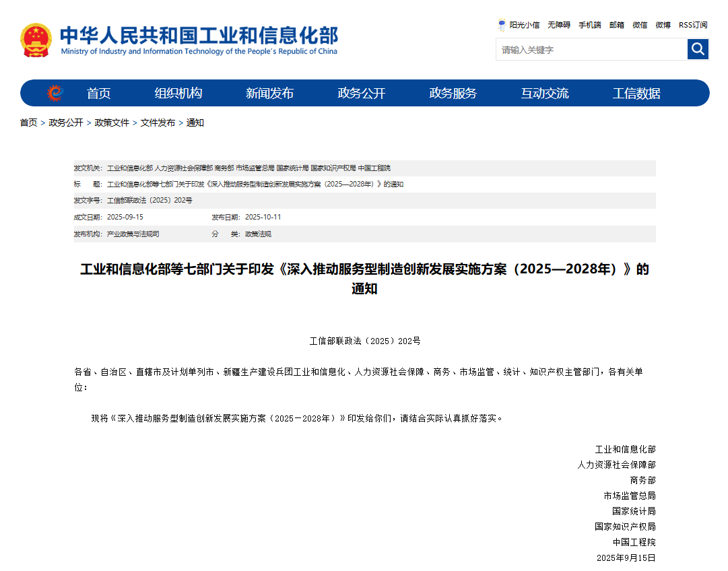This screenshot has width=728, height=571.
Task: Open the 微博 Weibo link
Action: [x=662, y=25]
